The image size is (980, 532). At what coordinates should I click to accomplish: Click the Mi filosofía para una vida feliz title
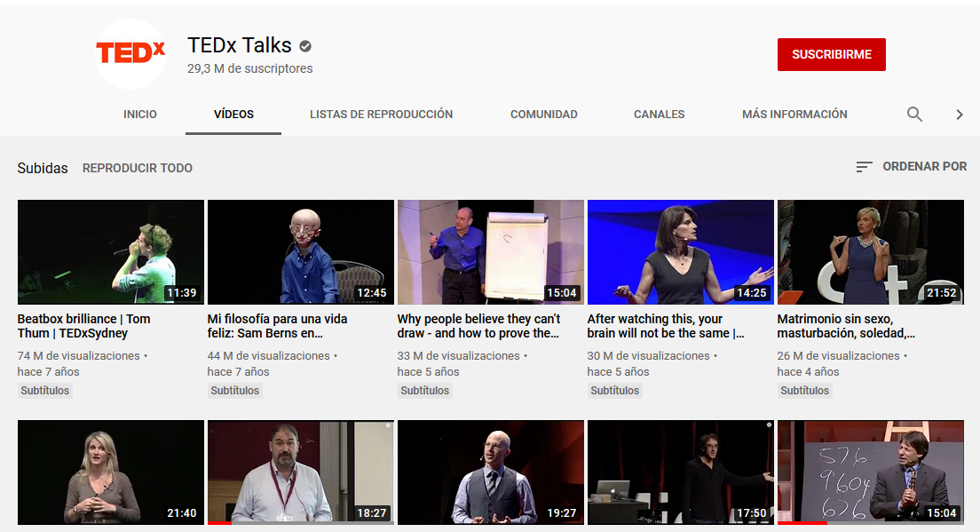coord(277,326)
